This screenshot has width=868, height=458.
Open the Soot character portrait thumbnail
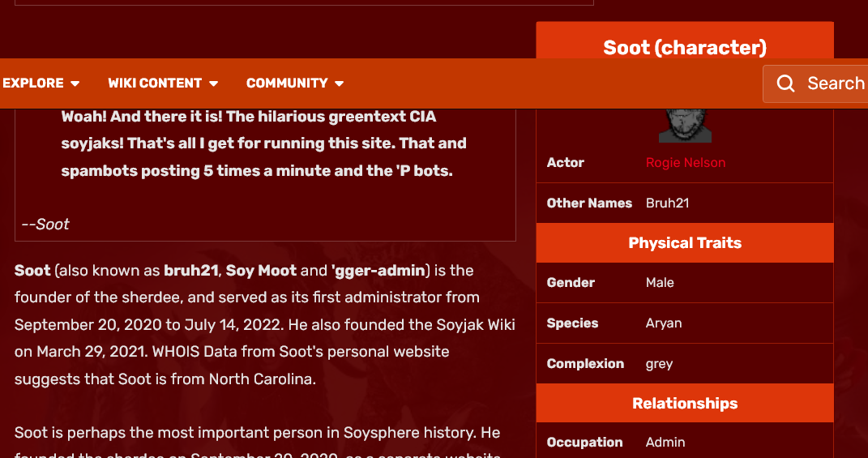pos(685,126)
